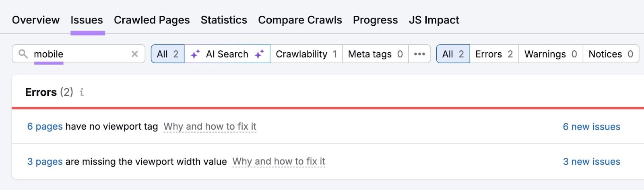This screenshot has width=644, height=190.
Task: Open the Compare Crawls tab
Action: tap(300, 20)
